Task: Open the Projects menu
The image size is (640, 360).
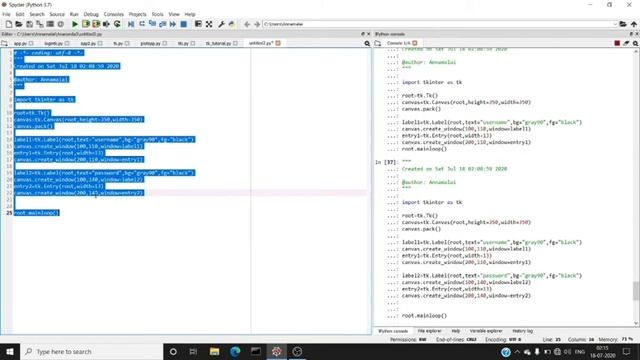Action: tap(138, 14)
